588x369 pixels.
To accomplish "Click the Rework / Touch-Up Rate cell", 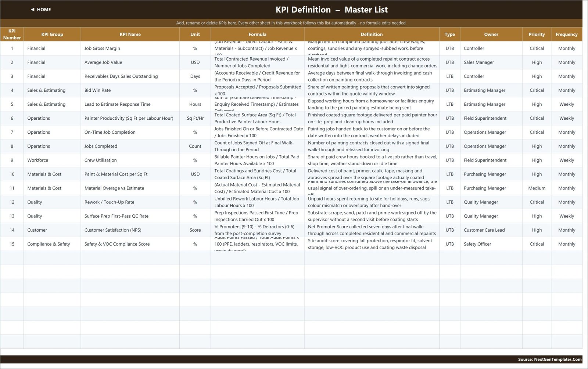I will (x=130, y=202).
